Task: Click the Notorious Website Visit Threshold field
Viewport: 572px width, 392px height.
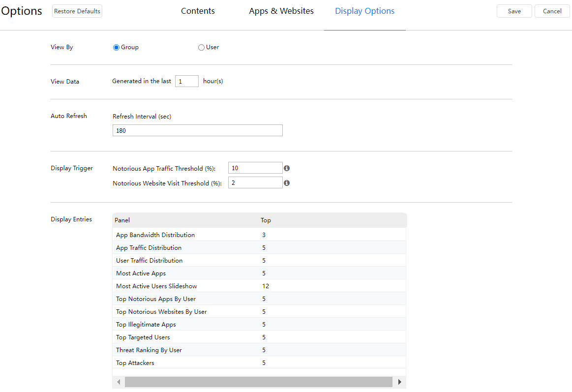Action: (x=255, y=183)
